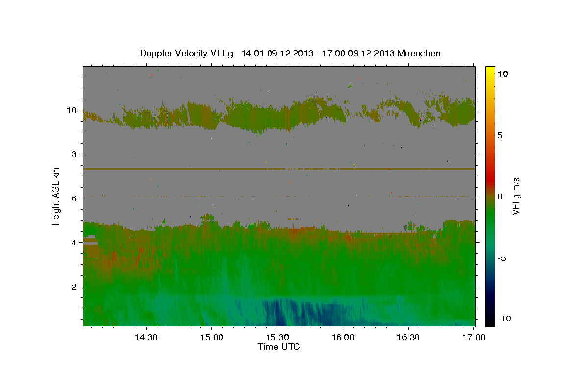The image size is (588, 392).
Task: Click the 14:30 time tick label
Action: tap(146, 337)
